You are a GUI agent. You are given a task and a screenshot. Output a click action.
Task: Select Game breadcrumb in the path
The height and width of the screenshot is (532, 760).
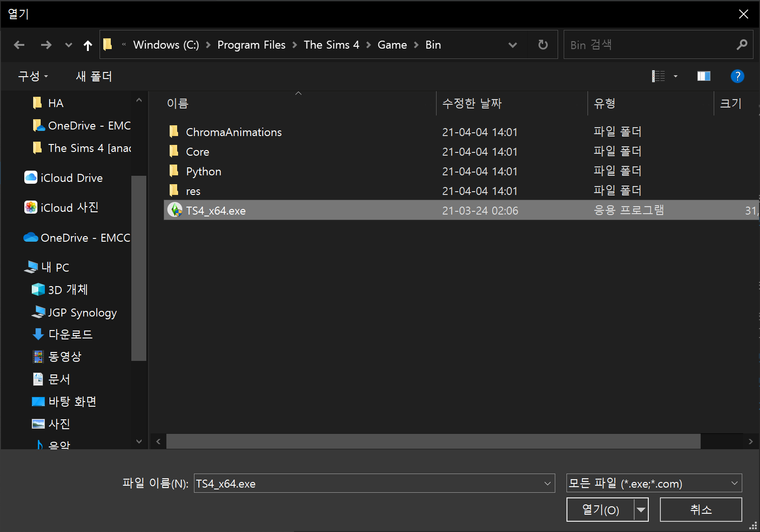[392, 45]
